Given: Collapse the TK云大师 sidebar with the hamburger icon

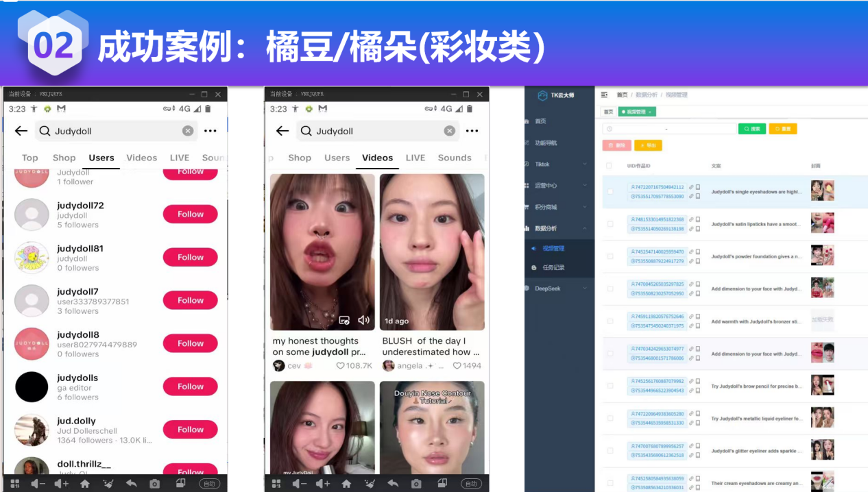Looking at the screenshot, I should 604,95.
